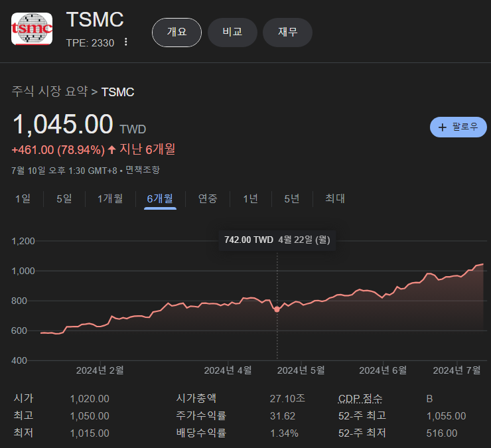Click the 2024년 2월 axis label

pos(100,370)
